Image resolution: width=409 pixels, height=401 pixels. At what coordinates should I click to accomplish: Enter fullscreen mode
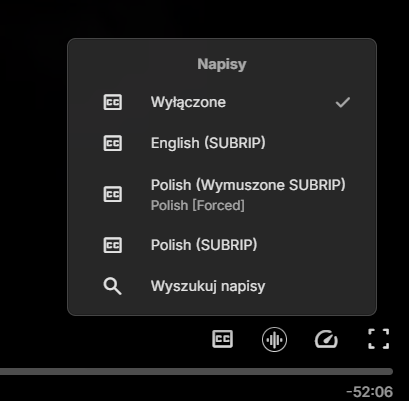pos(379,339)
